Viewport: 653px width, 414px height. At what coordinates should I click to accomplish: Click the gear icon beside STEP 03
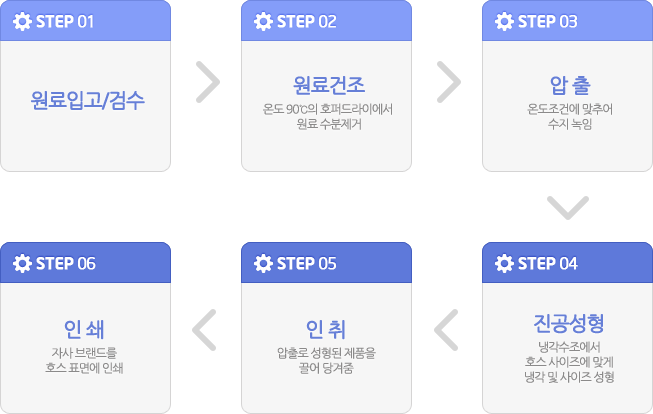(504, 22)
